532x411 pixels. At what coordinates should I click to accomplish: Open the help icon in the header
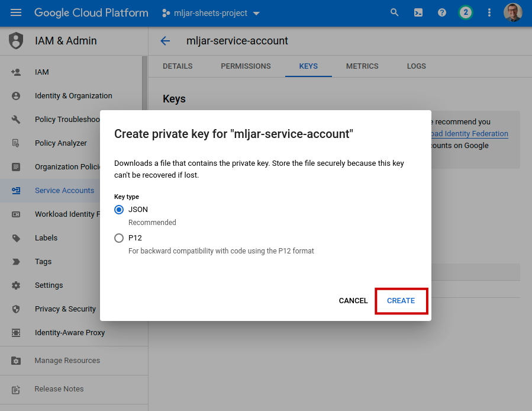coord(441,12)
